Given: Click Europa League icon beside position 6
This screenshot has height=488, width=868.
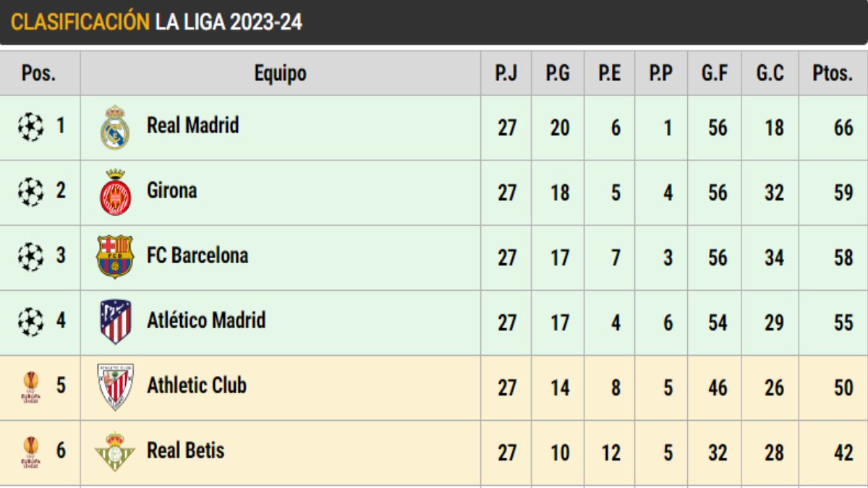Looking at the screenshot, I should click(30, 453).
